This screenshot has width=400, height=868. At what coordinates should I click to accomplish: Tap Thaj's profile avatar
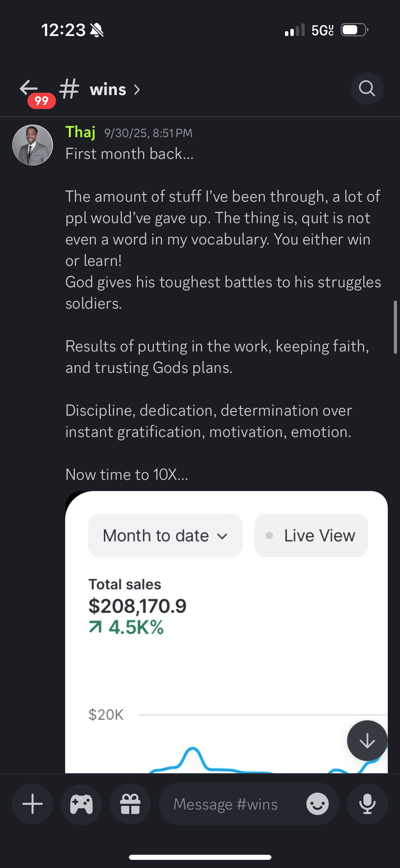[33, 145]
